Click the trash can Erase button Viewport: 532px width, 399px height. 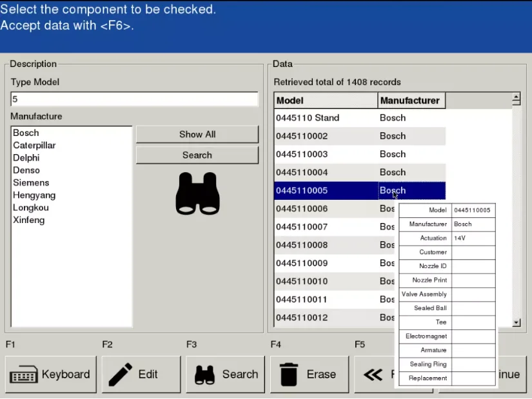(x=310, y=375)
